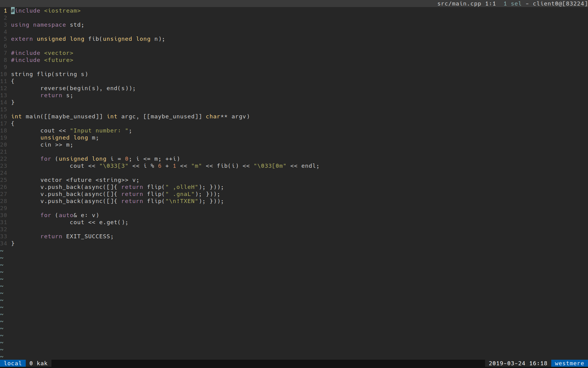Click the vector<future<string>> declaration on line 25
Image resolution: width=588 pixels, height=368 pixels.
(x=89, y=180)
